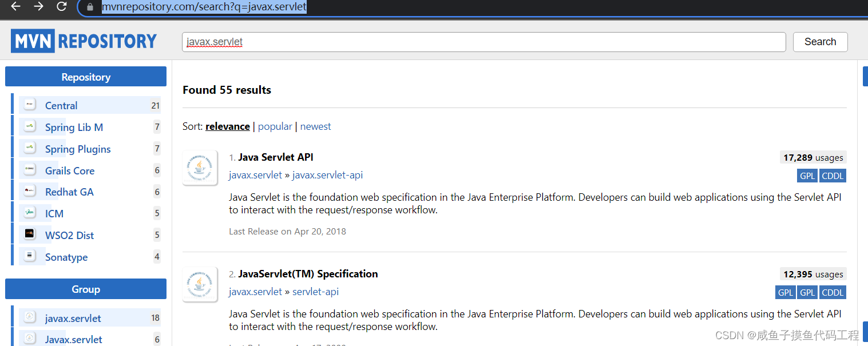Filter by Sonatype repository
This screenshot has height=346, width=868.
66,257
